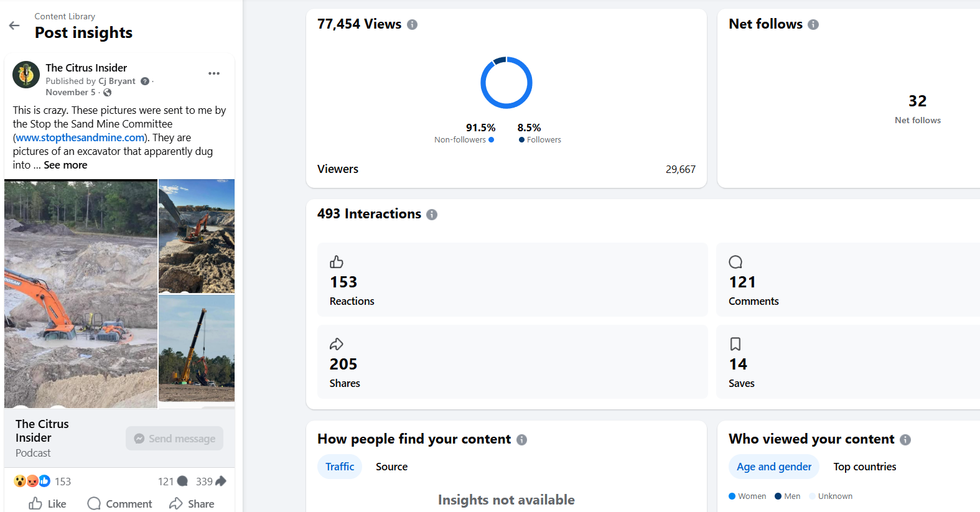Open the three-dot post options menu

[214, 73]
